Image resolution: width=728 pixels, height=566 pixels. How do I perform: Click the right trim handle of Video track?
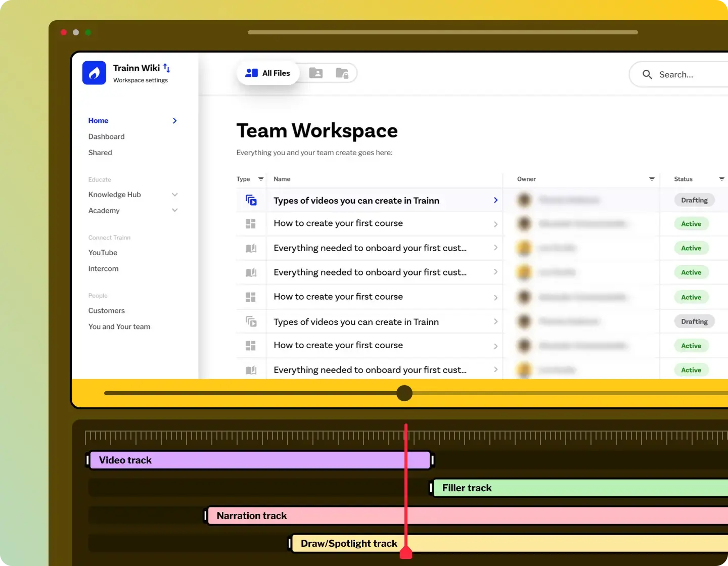pyautogui.click(x=433, y=460)
